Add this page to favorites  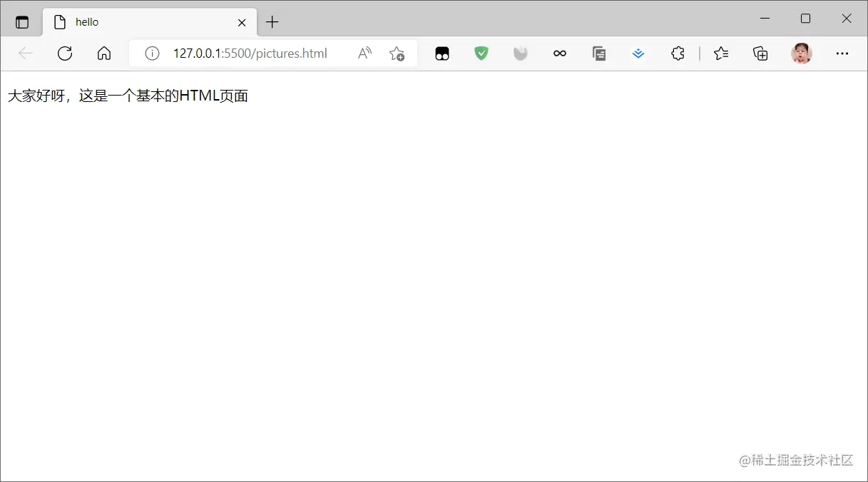(397, 53)
